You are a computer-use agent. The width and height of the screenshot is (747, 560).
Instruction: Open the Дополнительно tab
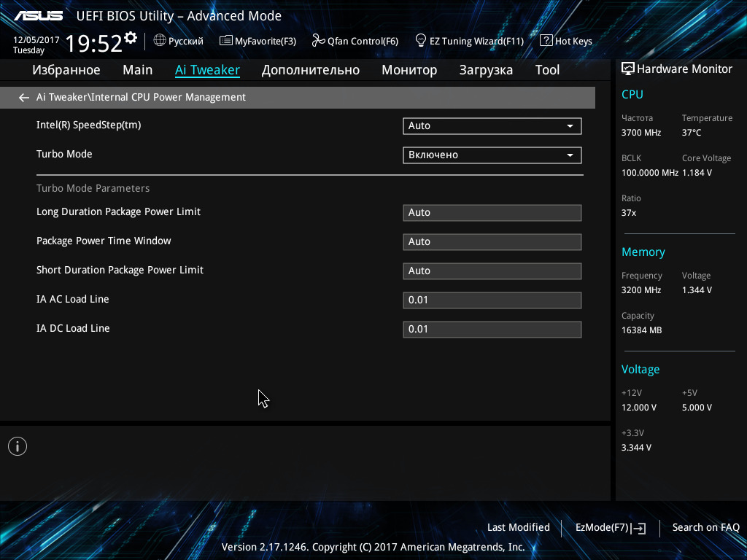[311, 70]
